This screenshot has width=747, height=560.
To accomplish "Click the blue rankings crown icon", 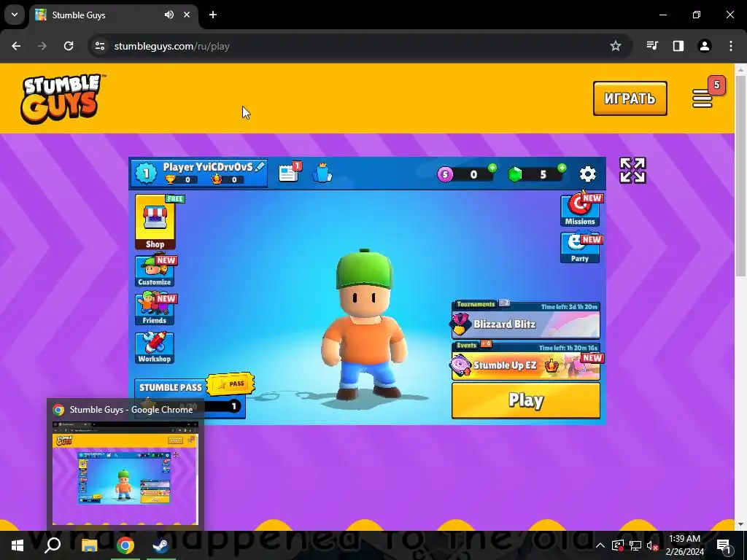I will point(322,173).
